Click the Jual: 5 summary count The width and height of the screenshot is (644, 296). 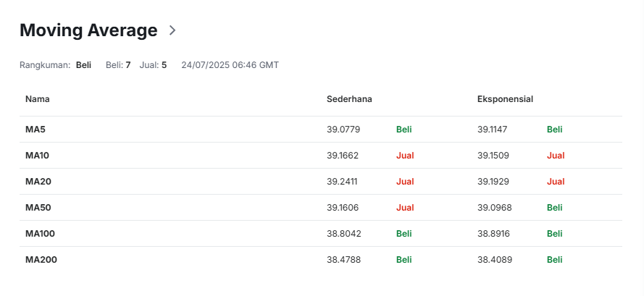pos(153,65)
